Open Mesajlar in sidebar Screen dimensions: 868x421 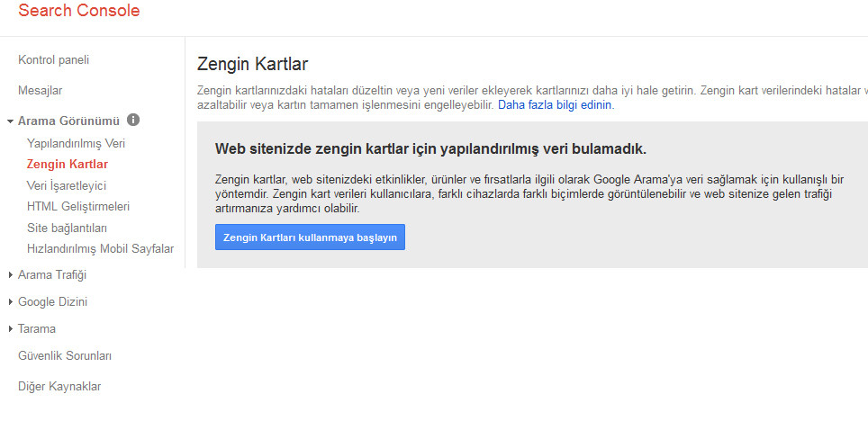click(x=41, y=90)
